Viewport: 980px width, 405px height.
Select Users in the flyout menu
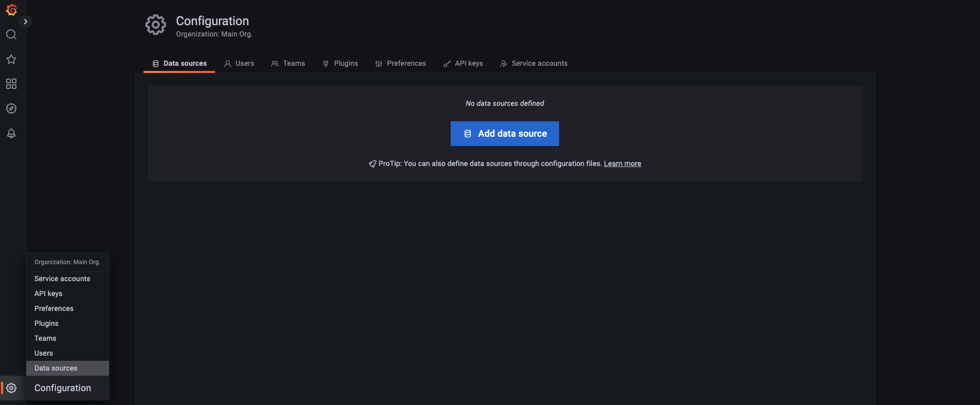pos(68,353)
